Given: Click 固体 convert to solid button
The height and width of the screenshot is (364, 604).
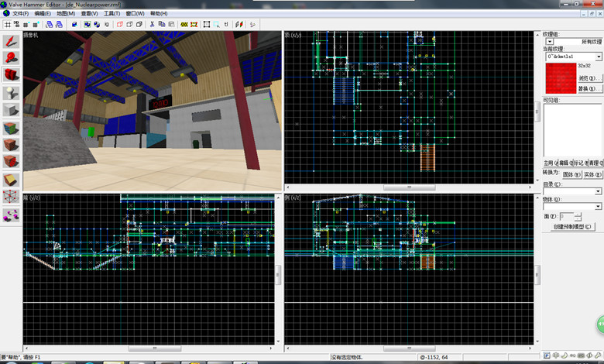Looking at the screenshot, I should click(571, 174).
